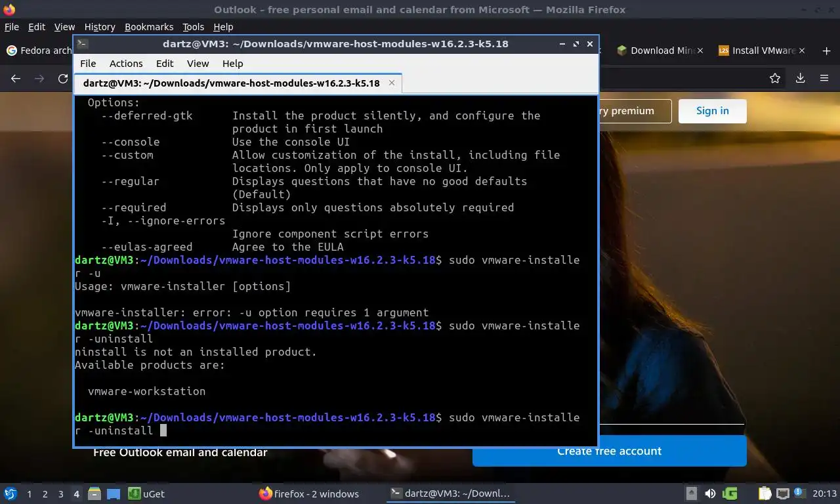This screenshot has width=840, height=504.
Task: Click '--deferred-gtk' option text in terminal
Action: [146, 115]
